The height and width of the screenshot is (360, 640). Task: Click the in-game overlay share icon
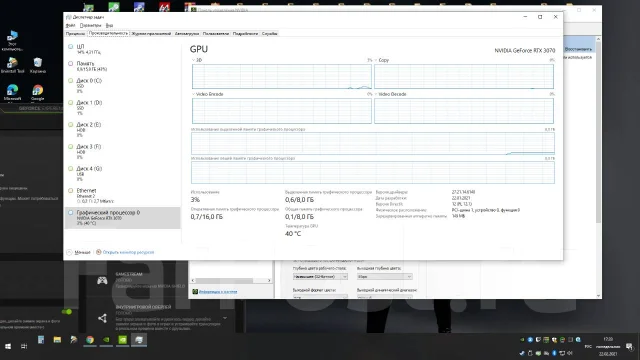[x=102, y=318]
